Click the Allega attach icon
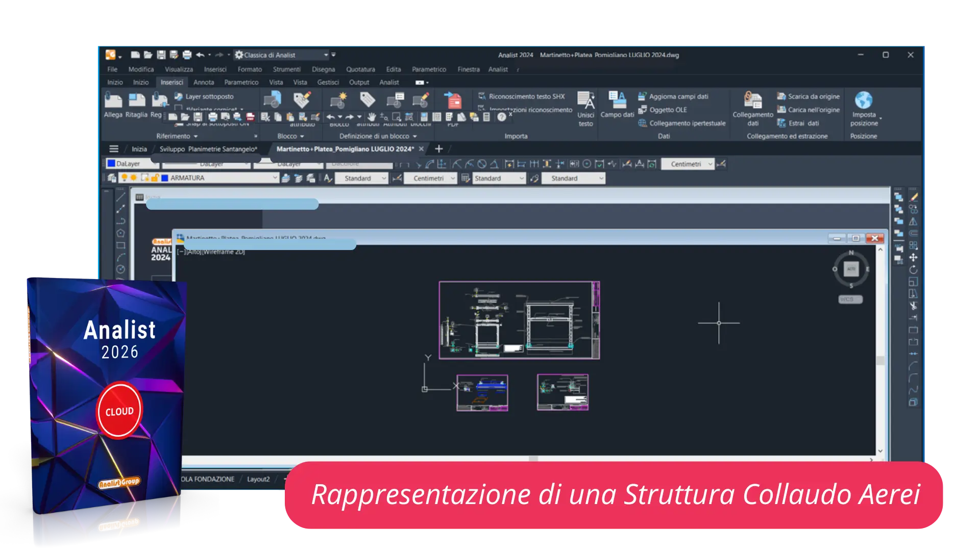 pos(113,101)
